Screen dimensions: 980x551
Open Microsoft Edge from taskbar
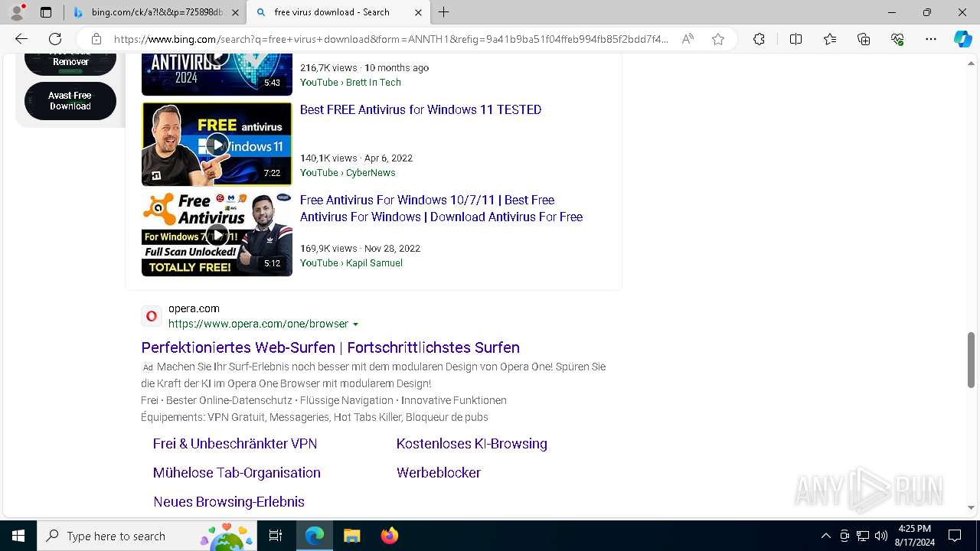(315, 536)
